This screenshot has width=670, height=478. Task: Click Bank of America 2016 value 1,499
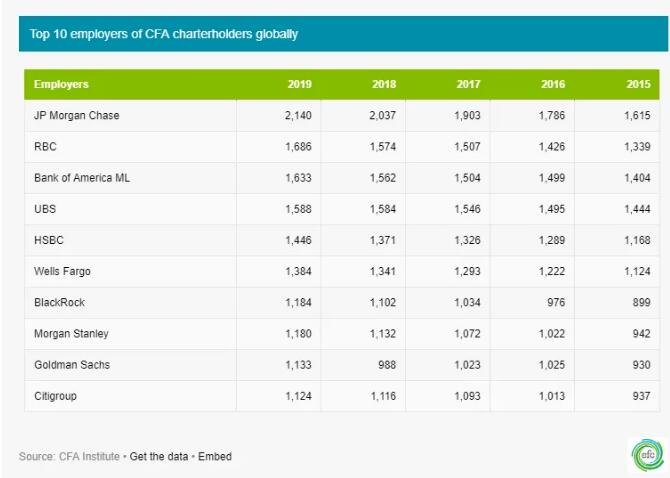tap(552, 178)
